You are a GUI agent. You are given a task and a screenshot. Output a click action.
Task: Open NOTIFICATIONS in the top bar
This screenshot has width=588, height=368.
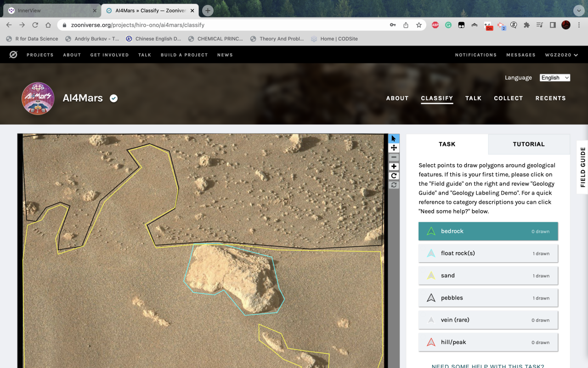476,55
